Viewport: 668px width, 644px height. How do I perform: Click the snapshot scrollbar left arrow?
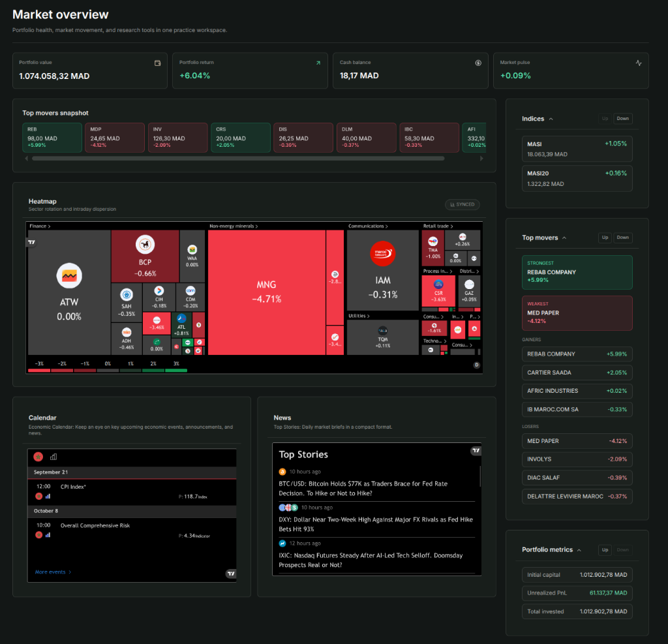[x=26, y=158]
